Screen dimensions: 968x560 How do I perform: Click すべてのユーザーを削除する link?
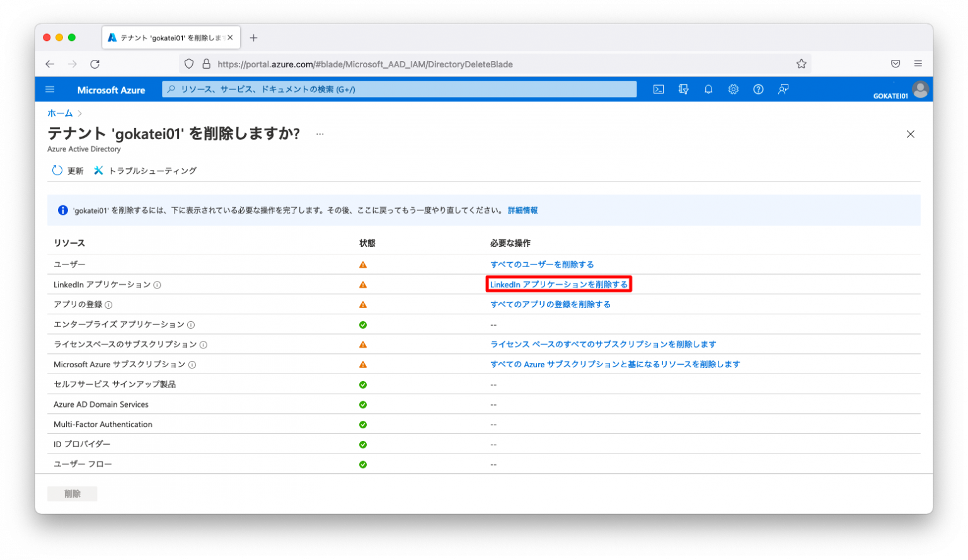coord(542,264)
